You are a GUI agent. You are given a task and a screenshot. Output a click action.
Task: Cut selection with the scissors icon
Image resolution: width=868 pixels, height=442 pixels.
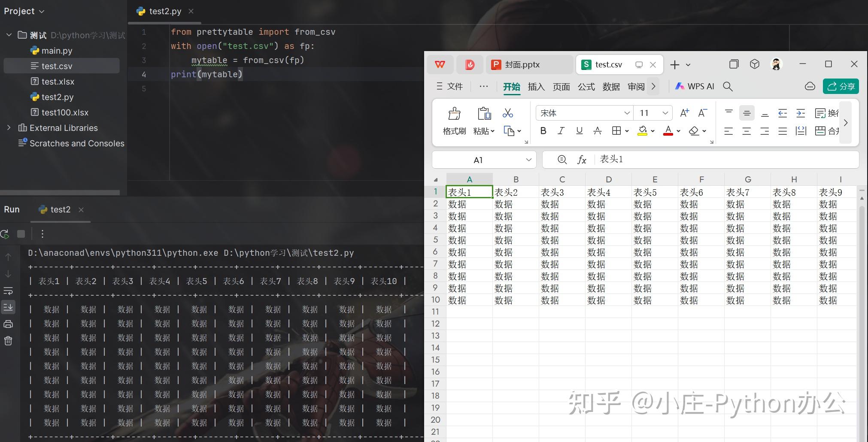pos(507,112)
